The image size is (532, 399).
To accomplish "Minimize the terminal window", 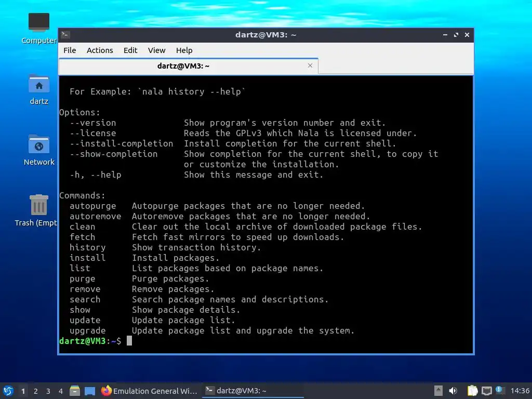I will click(x=445, y=35).
